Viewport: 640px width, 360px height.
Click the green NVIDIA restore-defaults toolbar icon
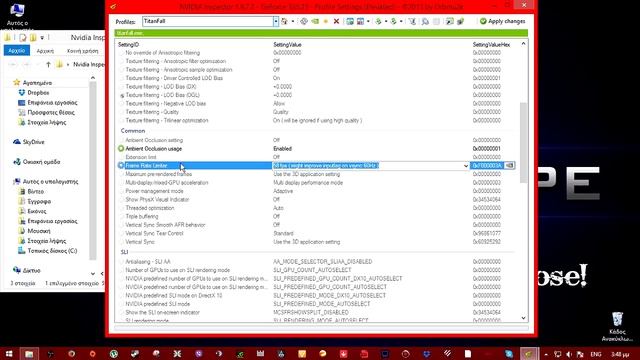pos(315,21)
